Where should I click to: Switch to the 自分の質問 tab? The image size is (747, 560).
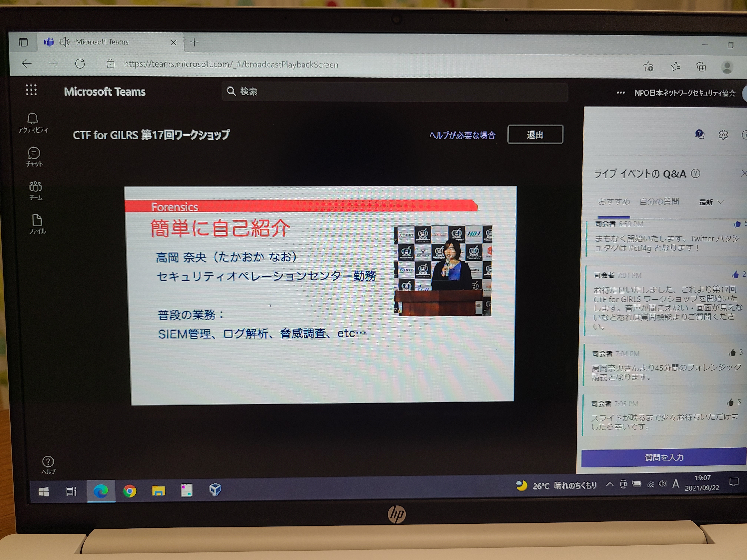click(x=659, y=201)
